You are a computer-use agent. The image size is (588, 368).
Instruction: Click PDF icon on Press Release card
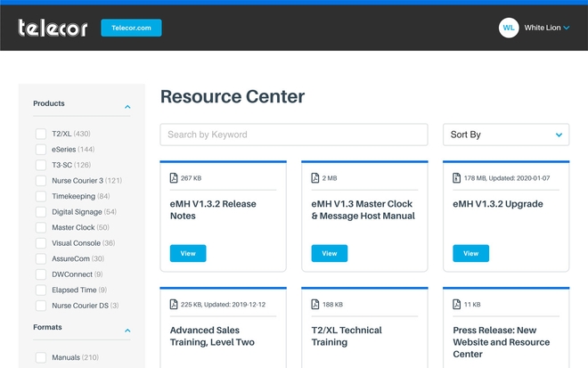(457, 304)
